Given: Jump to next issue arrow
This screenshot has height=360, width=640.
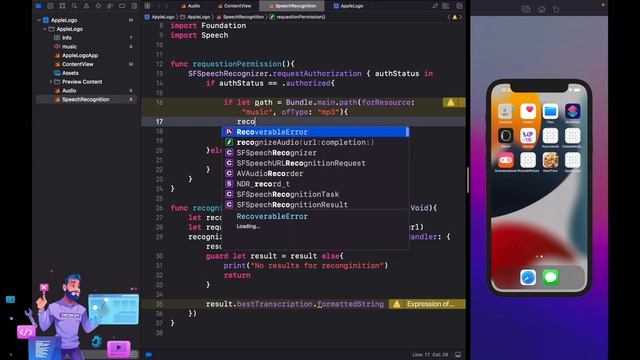Looking at the screenshot, I should (461, 17).
